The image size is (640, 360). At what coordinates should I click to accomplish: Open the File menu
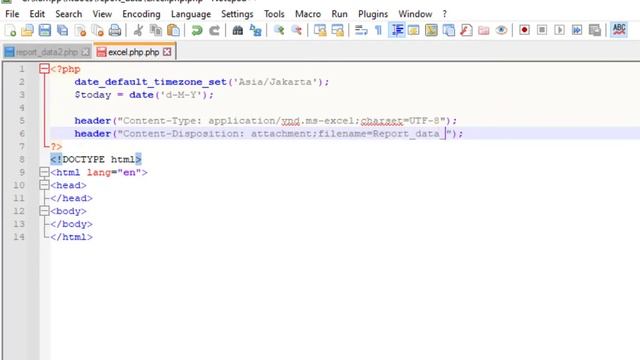(12, 14)
